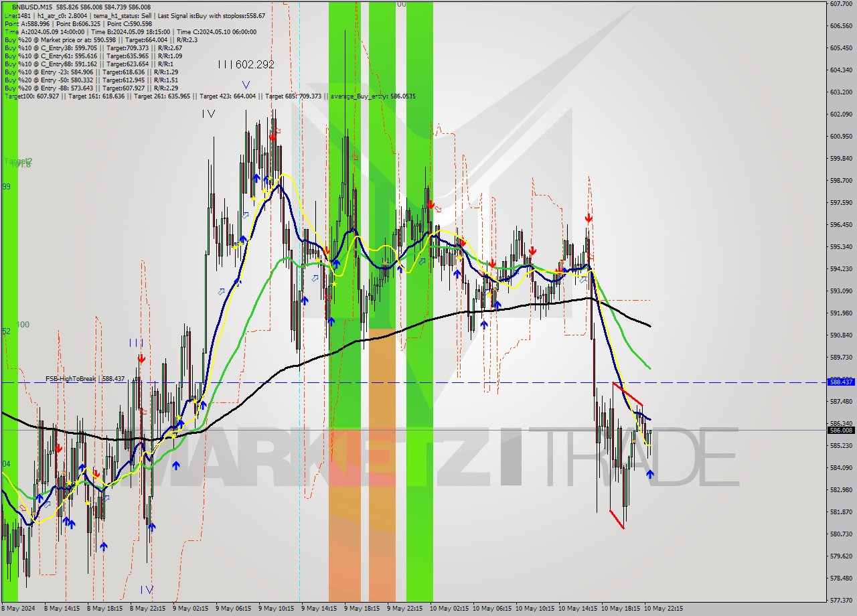Click the '8 May 14:15' time axis label
The height and width of the screenshot is (616, 857).
click(62, 609)
